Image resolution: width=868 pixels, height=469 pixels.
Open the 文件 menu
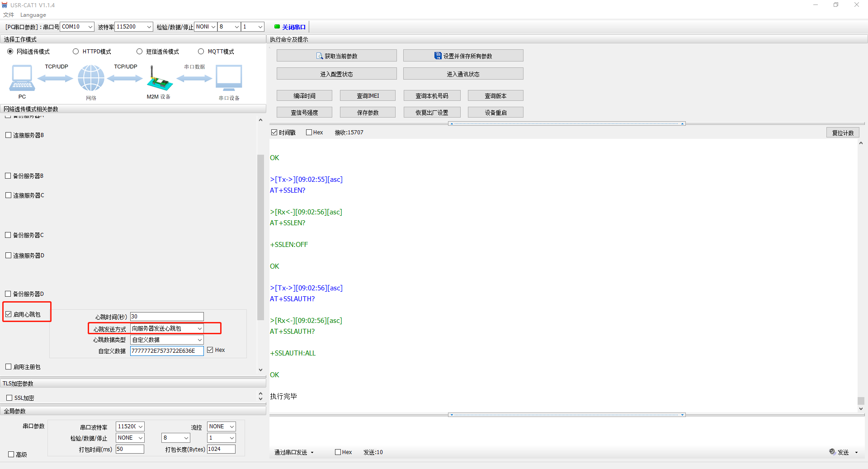tap(9, 15)
